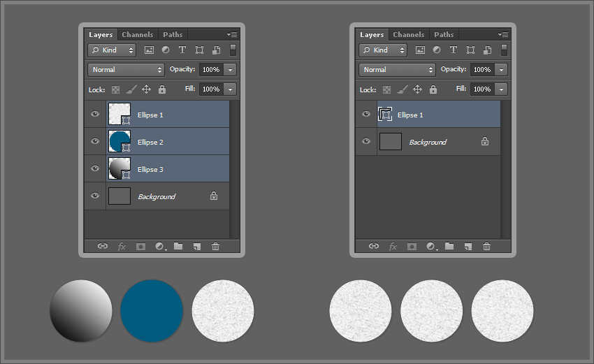Open panel options menu in right panel
The image size is (594, 364).
[x=503, y=34]
